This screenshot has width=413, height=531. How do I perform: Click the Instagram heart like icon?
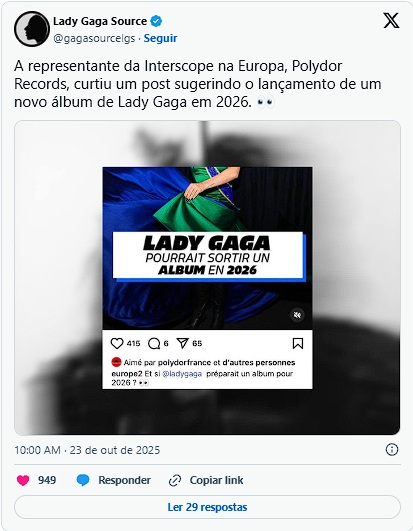[x=117, y=343]
